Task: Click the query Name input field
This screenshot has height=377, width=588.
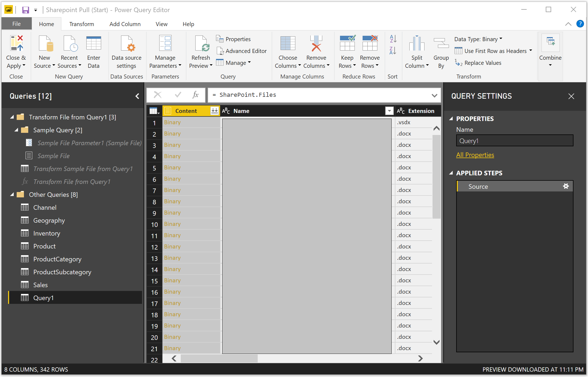Action: point(515,141)
